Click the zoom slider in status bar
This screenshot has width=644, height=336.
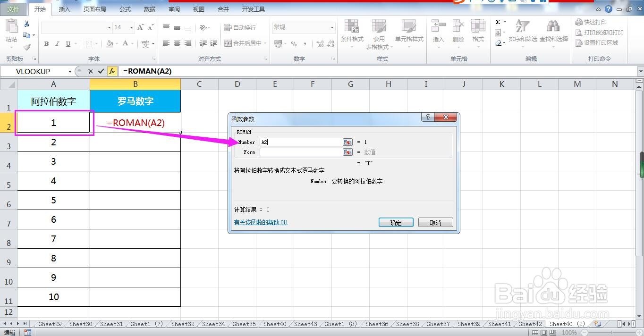pyautogui.click(x=612, y=332)
